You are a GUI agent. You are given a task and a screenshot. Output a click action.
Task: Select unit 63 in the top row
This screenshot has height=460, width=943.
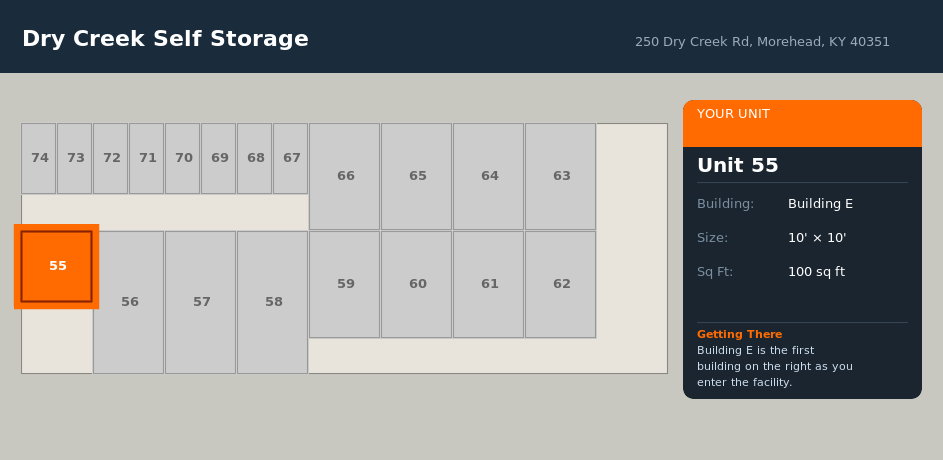[x=561, y=176]
